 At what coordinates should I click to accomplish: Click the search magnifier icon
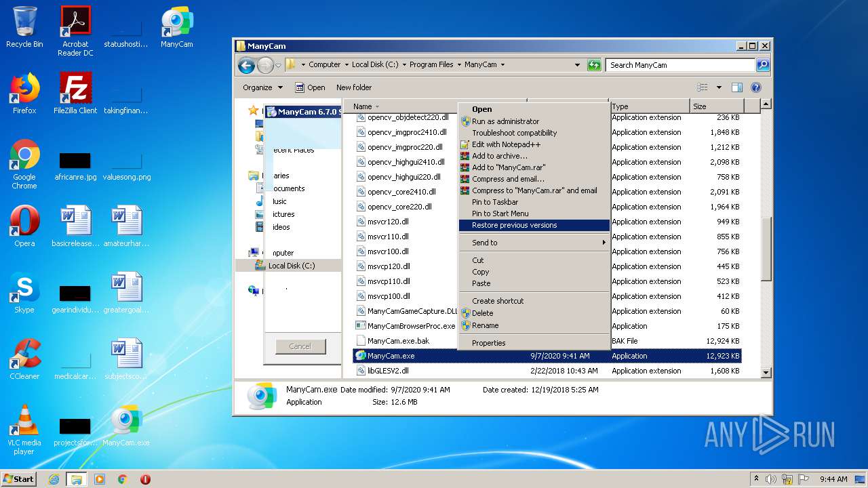(x=763, y=65)
